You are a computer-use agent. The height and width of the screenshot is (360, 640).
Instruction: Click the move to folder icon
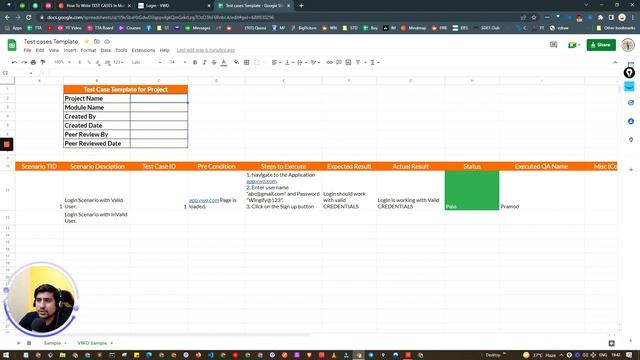[97, 42]
